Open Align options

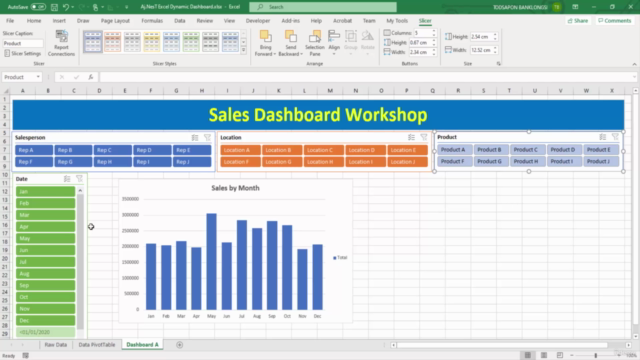point(334,43)
